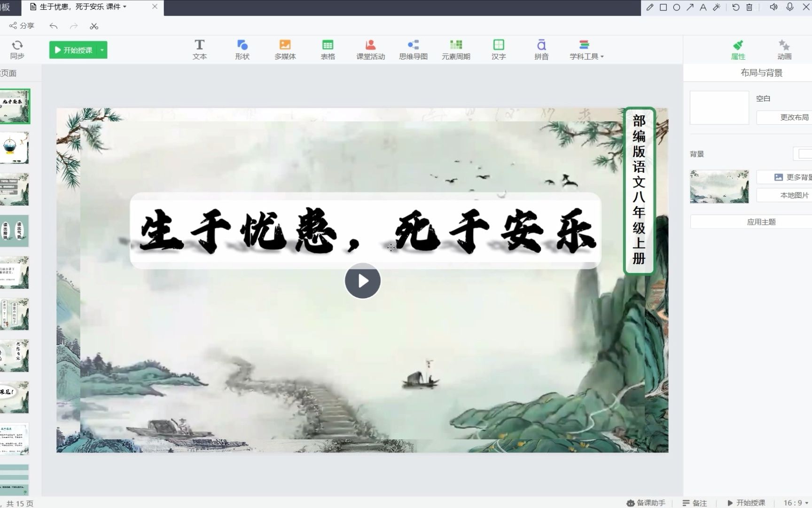Launch the 元素周期 periodic table tool
This screenshot has height=508, width=812.
tap(455, 49)
